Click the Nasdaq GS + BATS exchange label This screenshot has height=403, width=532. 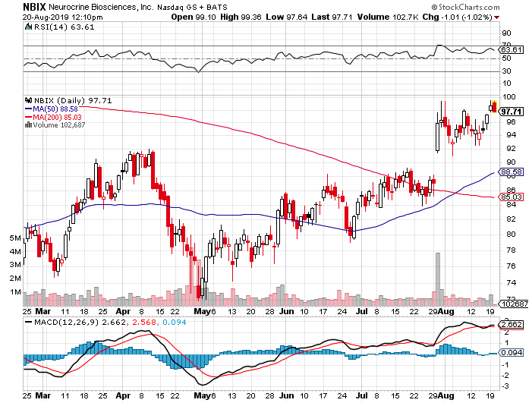click(192, 7)
